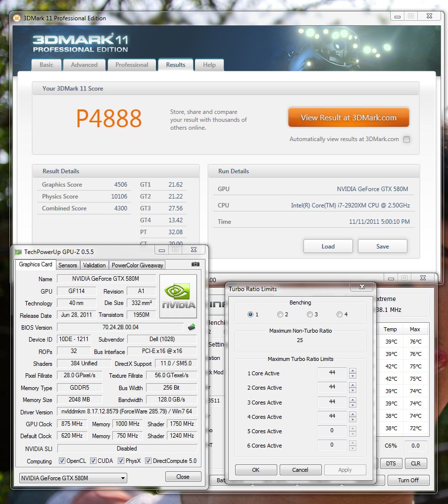
Task: Close the 3DMark 11 window
Action: pyautogui.click(x=429, y=16)
